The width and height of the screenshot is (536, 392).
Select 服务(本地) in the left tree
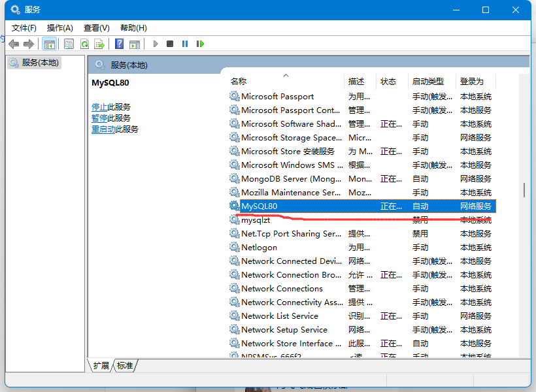[x=39, y=63]
